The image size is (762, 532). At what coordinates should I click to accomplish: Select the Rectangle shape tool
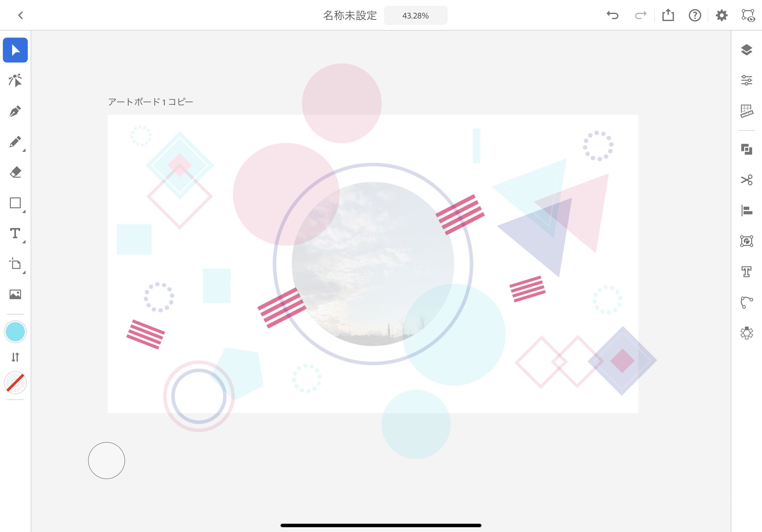(x=15, y=203)
